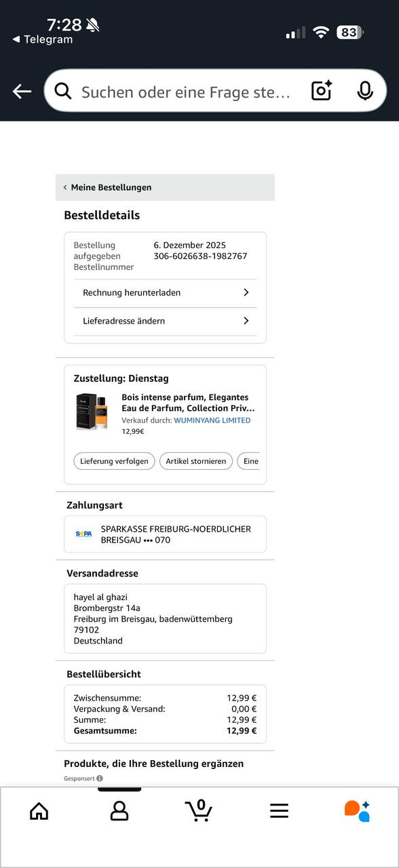Open the camera lens search icon

click(322, 91)
